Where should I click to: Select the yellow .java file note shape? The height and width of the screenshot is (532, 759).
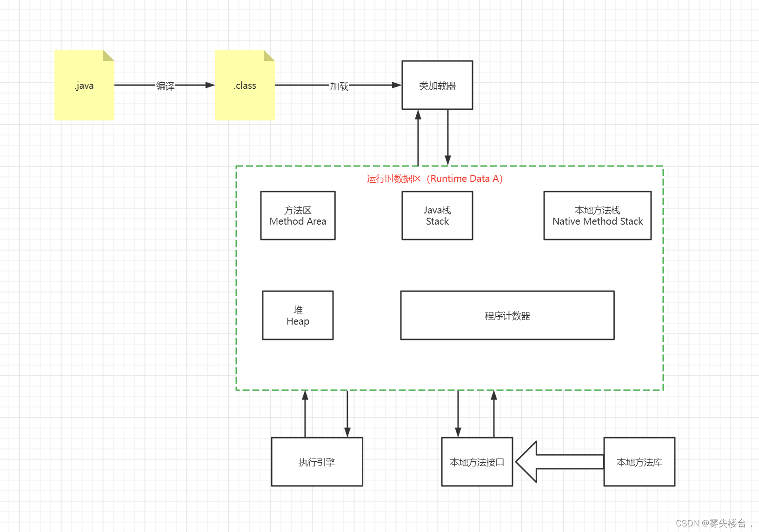click(84, 85)
